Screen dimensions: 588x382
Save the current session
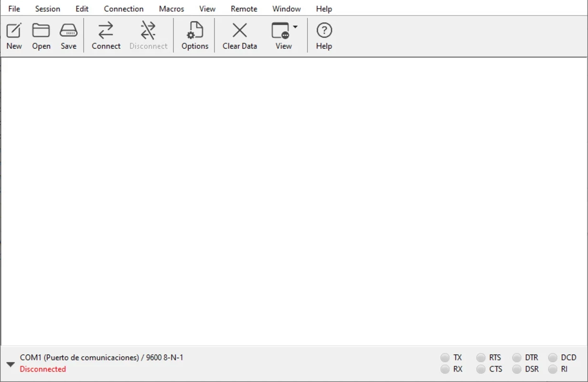point(68,36)
